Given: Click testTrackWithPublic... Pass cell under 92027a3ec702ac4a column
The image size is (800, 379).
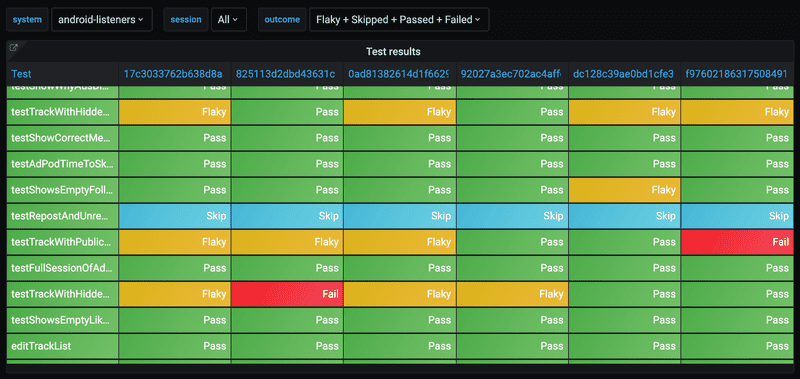Looking at the screenshot, I should 512,242.
